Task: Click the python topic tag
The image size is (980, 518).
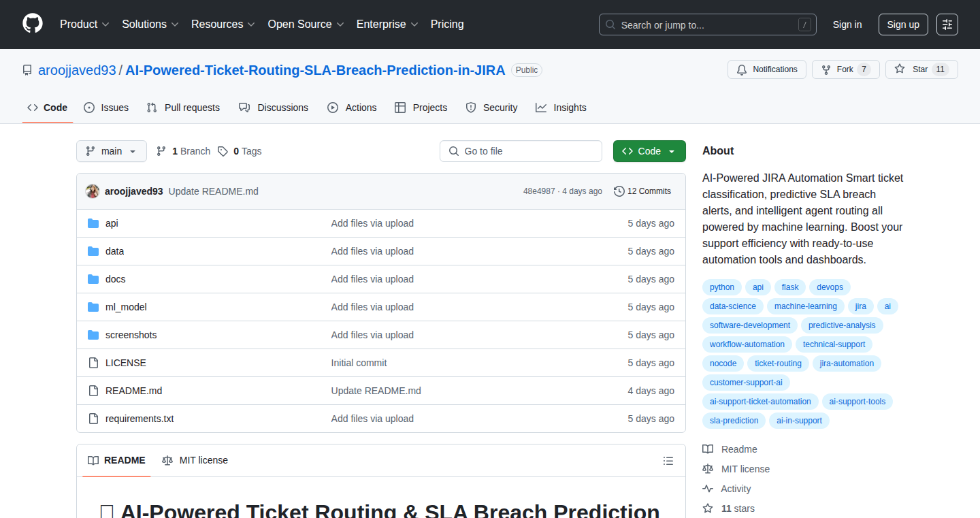Action: [x=722, y=287]
